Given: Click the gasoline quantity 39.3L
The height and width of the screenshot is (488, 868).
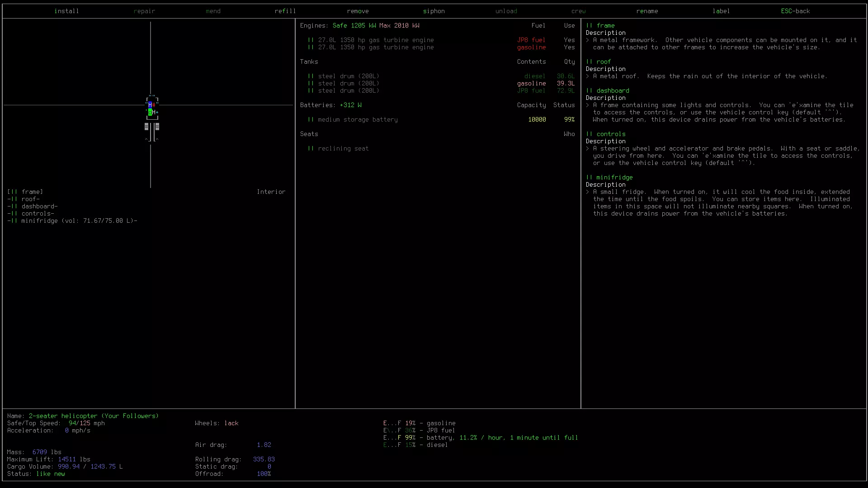Looking at the screenshot, I should [x=566, y=83].
